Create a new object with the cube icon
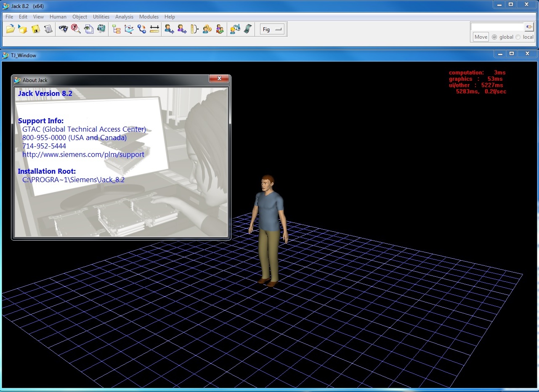 (23, 29)
